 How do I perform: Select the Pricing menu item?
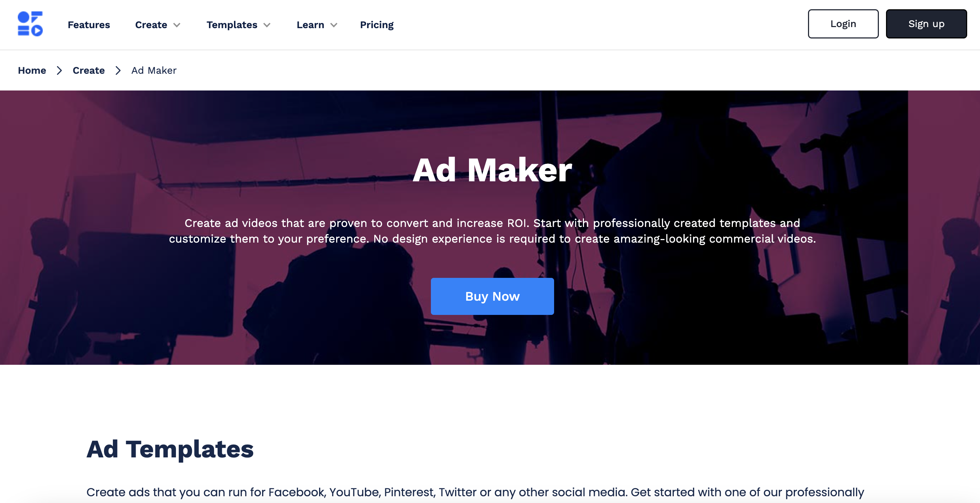[376, 24]
